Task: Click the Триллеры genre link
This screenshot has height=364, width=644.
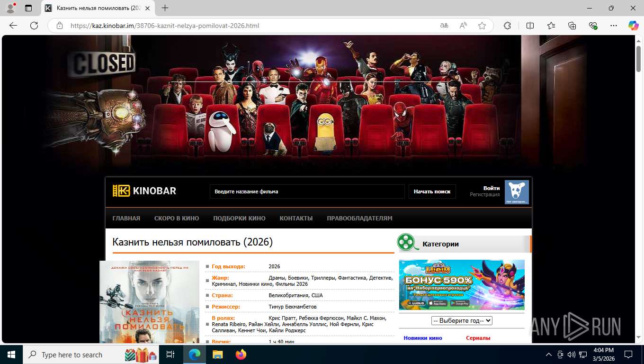Action: click(323, 278)
